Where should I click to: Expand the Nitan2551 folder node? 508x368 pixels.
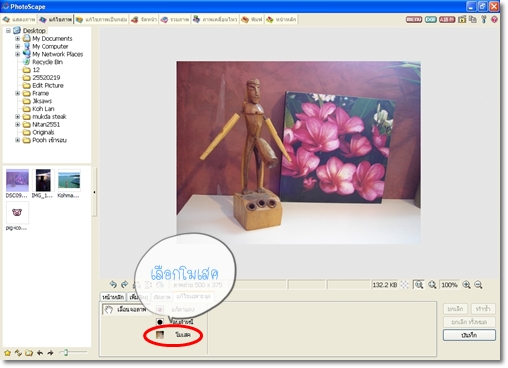pos(18,125)
